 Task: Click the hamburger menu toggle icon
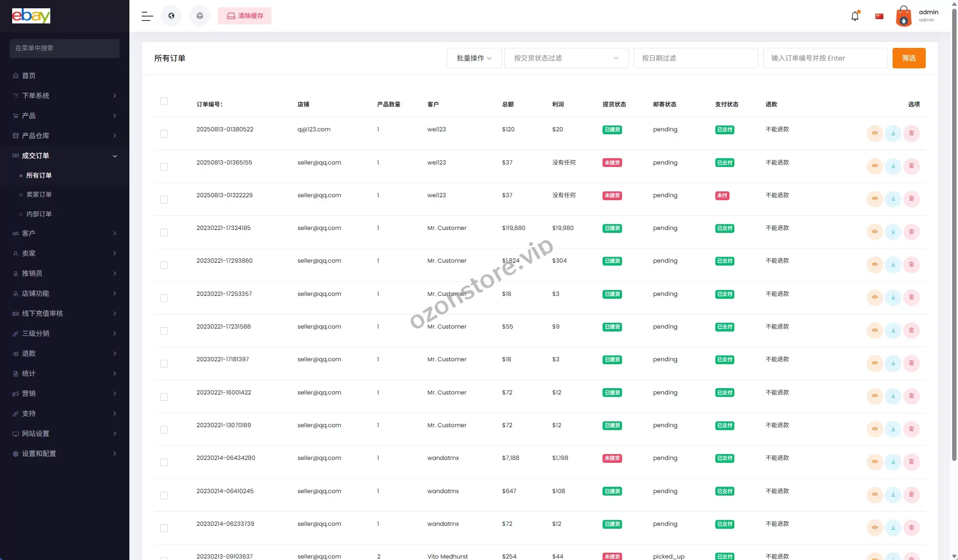coord(147,16)
